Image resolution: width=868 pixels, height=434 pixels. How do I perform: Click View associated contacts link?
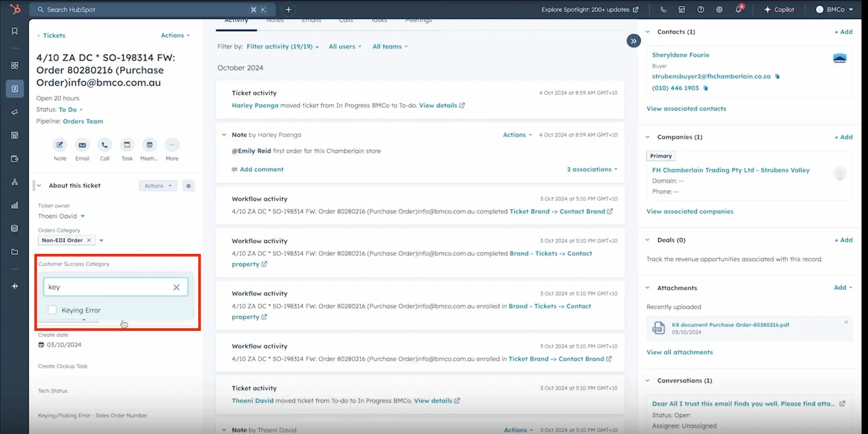point(686,109)
